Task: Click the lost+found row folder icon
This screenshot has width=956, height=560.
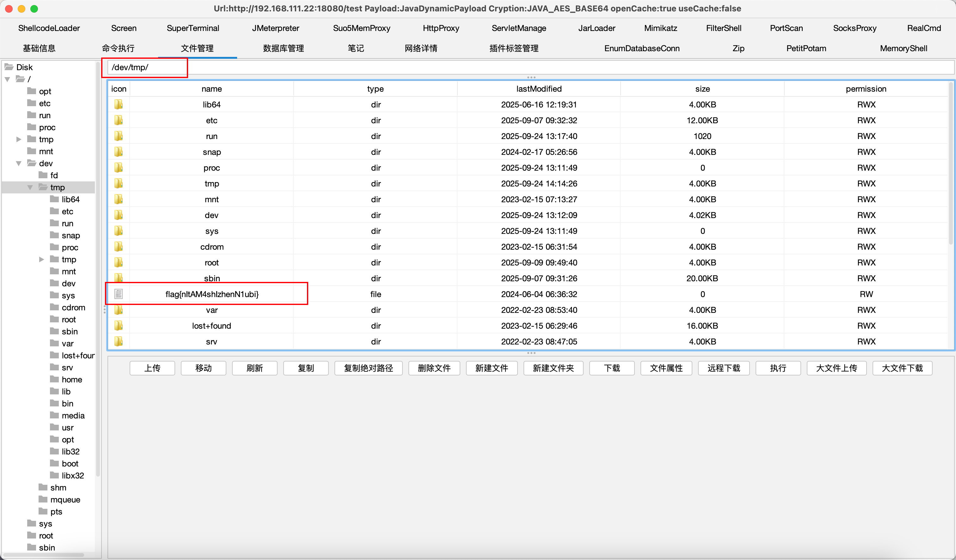Action: [x=118, y=325]
